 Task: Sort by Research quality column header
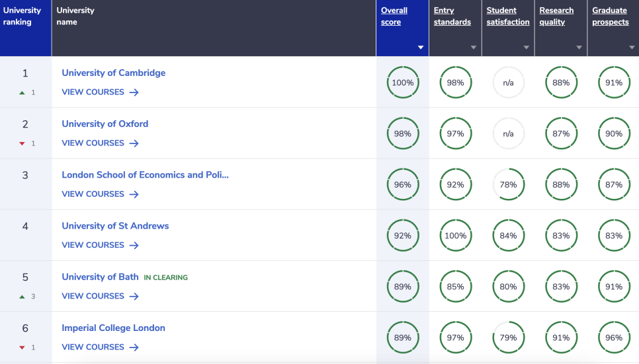point(556,17)
